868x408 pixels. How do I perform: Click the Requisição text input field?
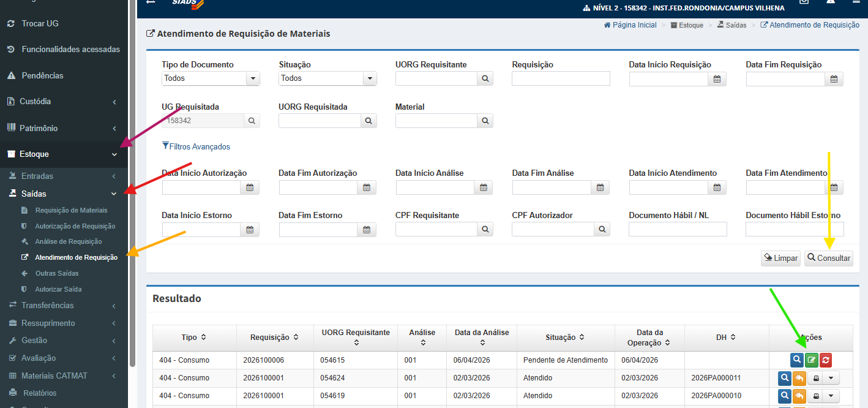[x=561, y=78]
